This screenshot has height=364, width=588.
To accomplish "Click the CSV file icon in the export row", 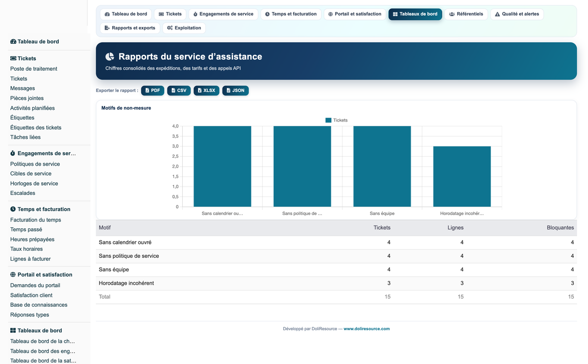I will pos(173,91).
